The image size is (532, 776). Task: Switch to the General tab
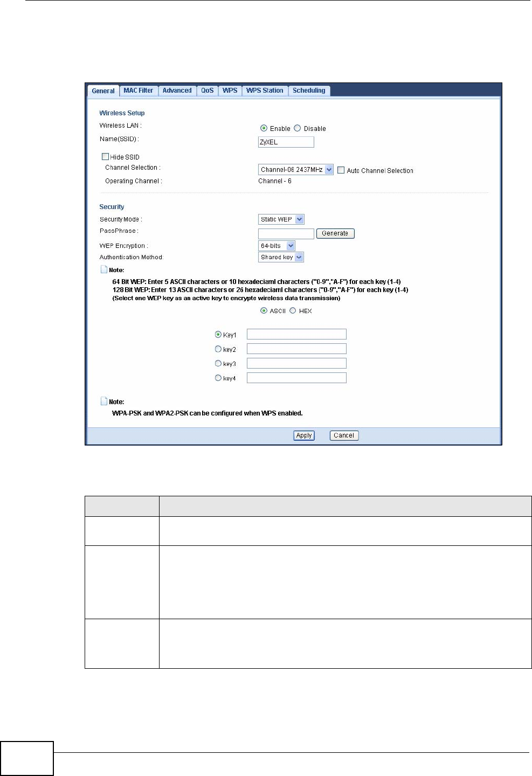(103, 91)
